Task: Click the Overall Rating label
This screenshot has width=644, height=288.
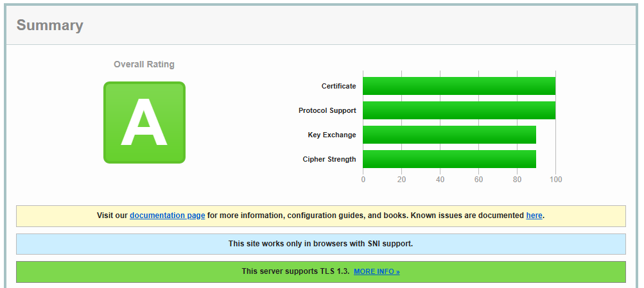Action: [x=144, y=64]
